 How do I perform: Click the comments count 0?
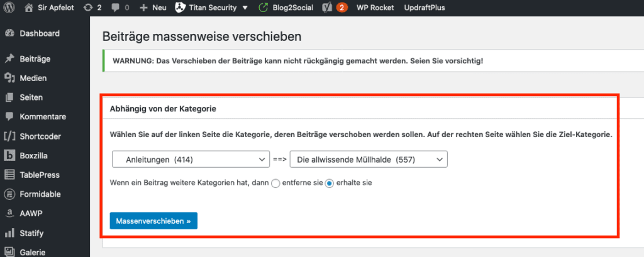127,8
